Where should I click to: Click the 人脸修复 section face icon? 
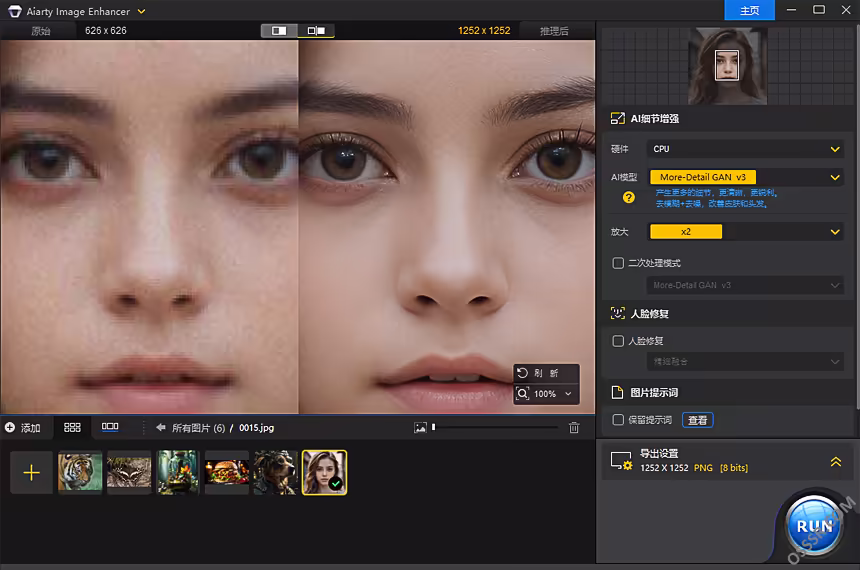(x=618, y=313)
